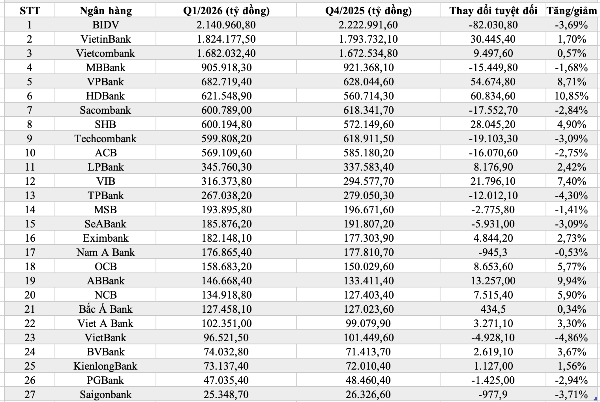The height and width of the screenshot is (402, 600).
Task: Select the BIDV bank name cell
Action: coord(106,25)
